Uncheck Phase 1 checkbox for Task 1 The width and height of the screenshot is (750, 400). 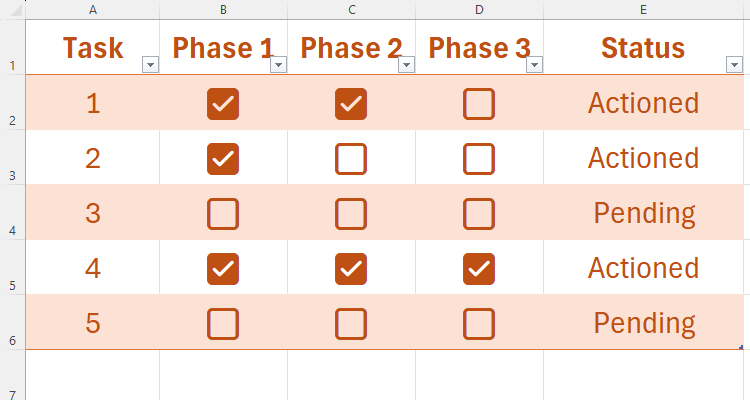[223, 103]
